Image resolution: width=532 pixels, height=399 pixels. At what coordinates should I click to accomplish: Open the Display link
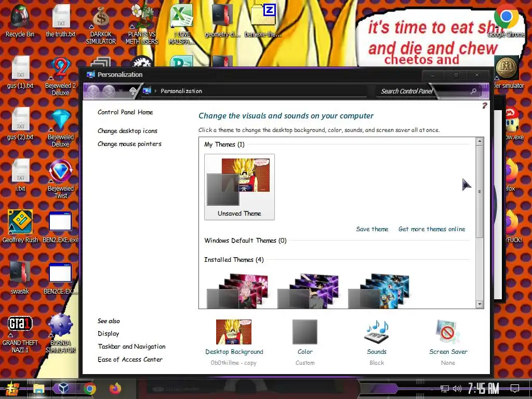(108, 334)
